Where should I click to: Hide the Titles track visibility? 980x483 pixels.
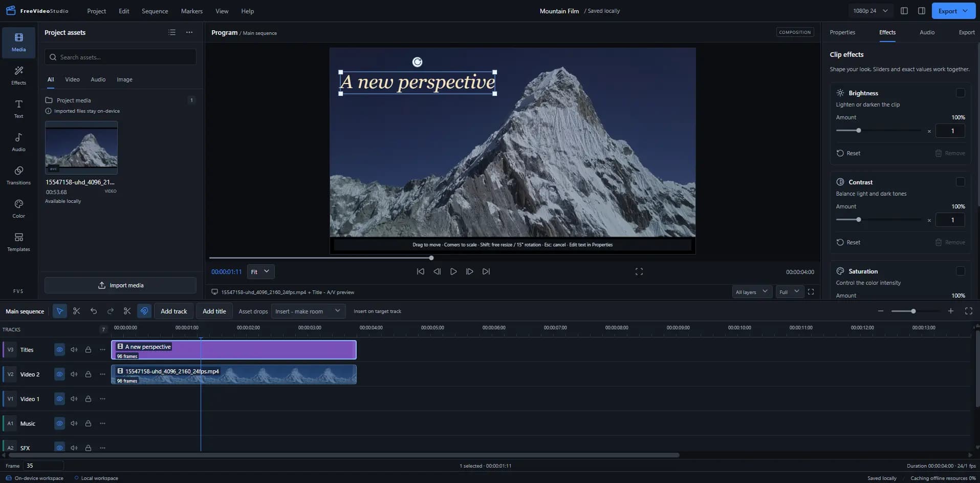pyautogui.click(x=60, y=350)
